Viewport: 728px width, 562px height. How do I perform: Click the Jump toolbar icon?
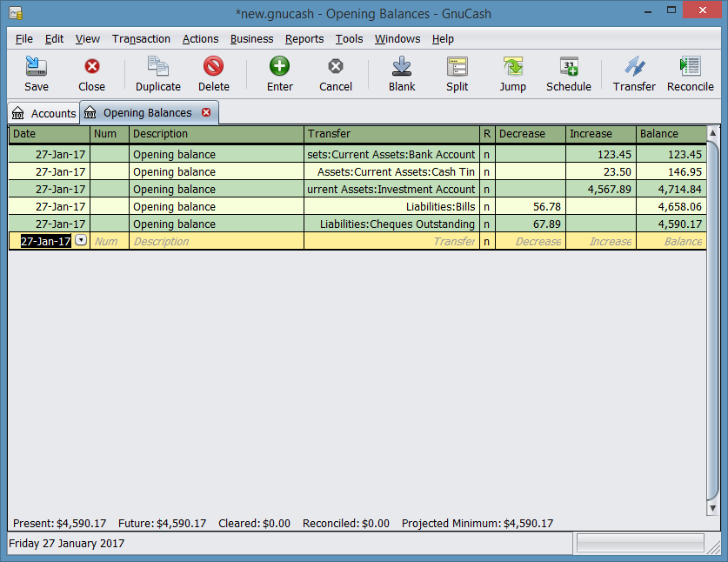(x=513, y=66)
